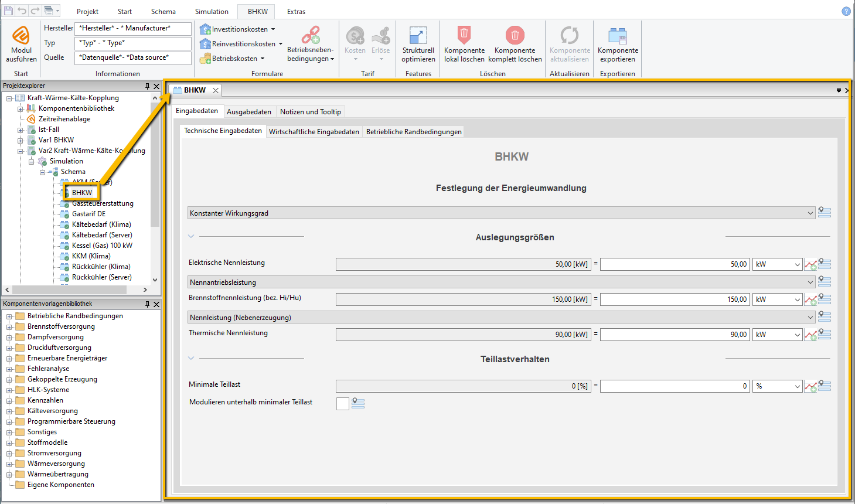
Task: Expand the Investitionskosten dropdown
Action: [x=272, y=29]
